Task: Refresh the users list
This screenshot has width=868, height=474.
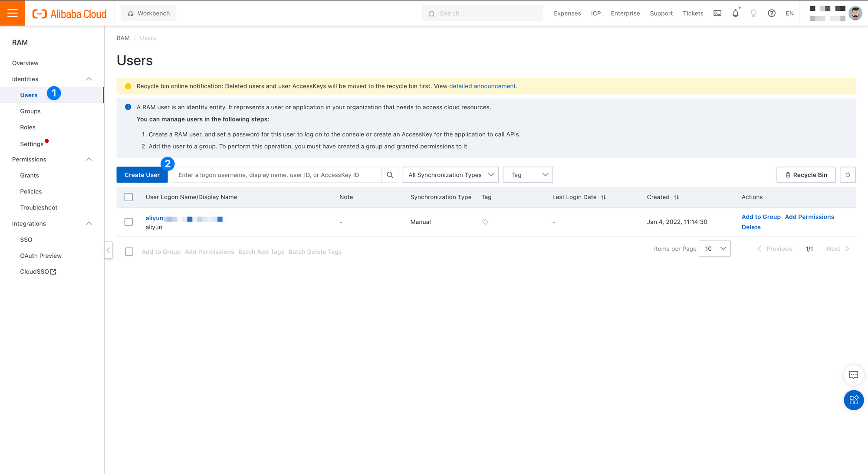Action: tap(848, 175)
